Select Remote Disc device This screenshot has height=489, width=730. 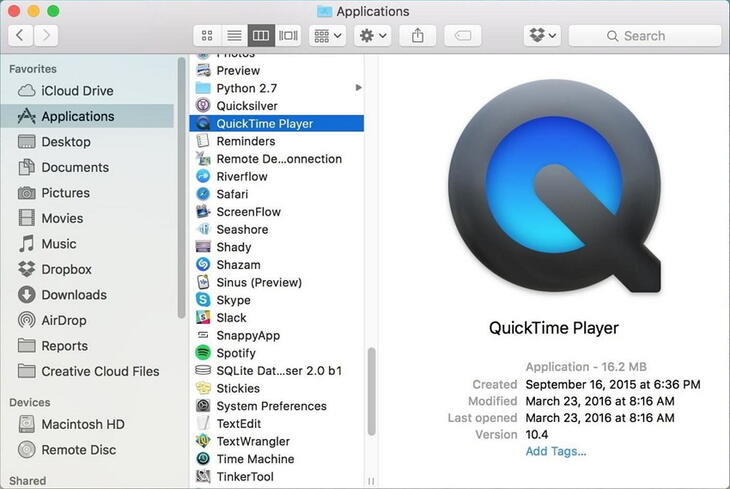[87, 450]
